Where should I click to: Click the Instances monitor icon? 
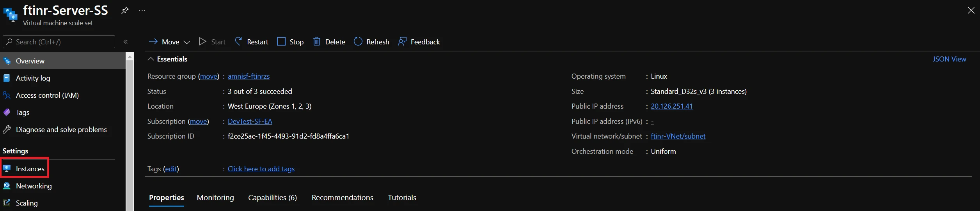7,169
